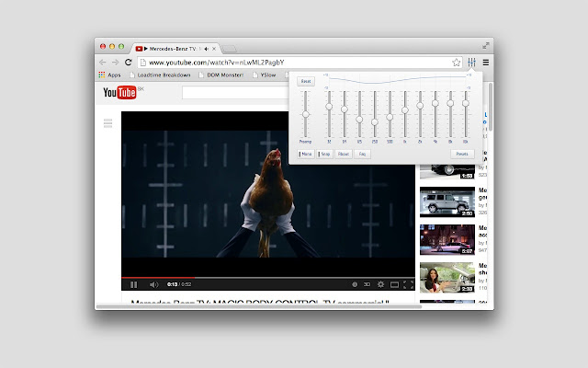The image size is (588, 368).
Task: Close the Mercedes-Benz TV tab
Action: point(214,49)
